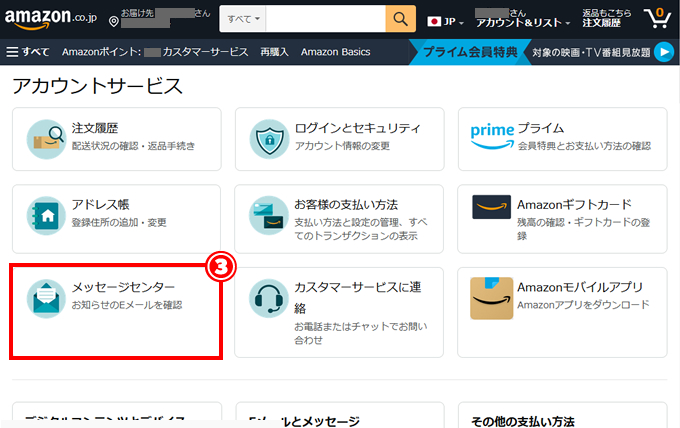Click the envelope message center icon
The width and height of the screenshot is (680, 428).
46,299
